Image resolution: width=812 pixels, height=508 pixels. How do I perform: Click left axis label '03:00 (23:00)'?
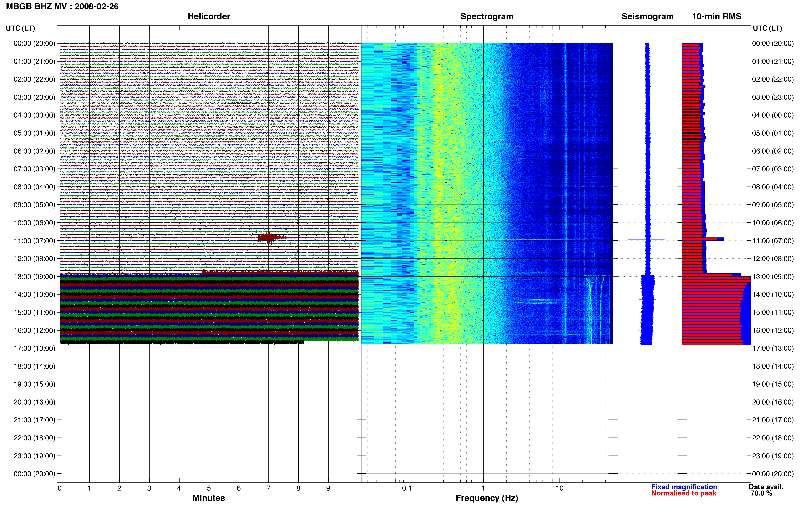tap(34, 97)
